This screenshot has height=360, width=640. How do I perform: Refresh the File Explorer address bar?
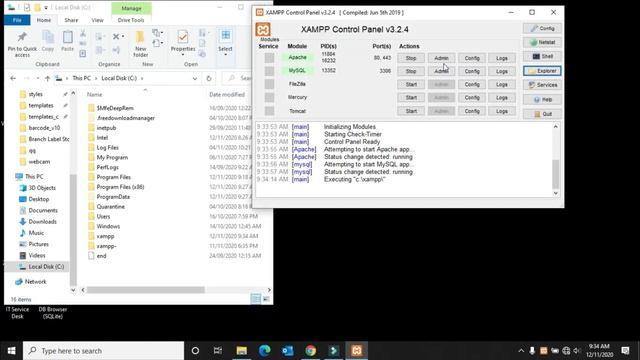point(209,78)
